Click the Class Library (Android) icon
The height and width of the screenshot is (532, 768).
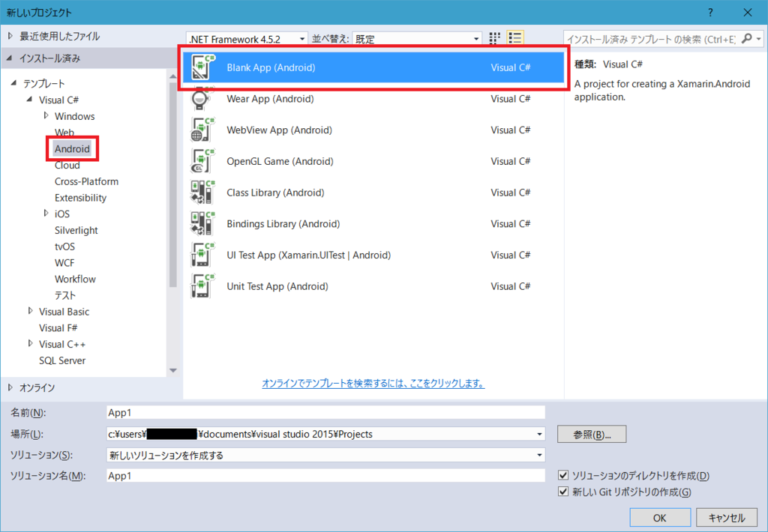202,193
